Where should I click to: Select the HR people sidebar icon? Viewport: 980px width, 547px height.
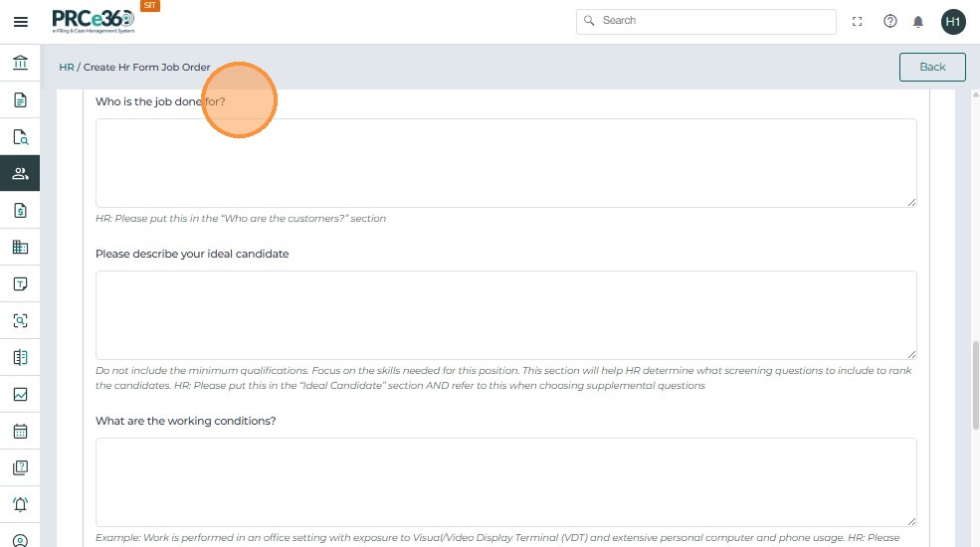(20, 173)
